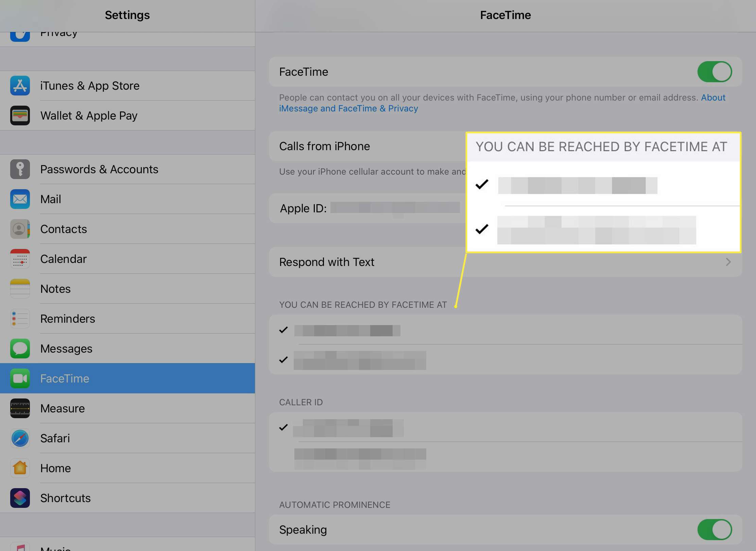Go to Passwords & Accounts settings
The width and height of the screenshot is (756, 551).
point(127,169)
